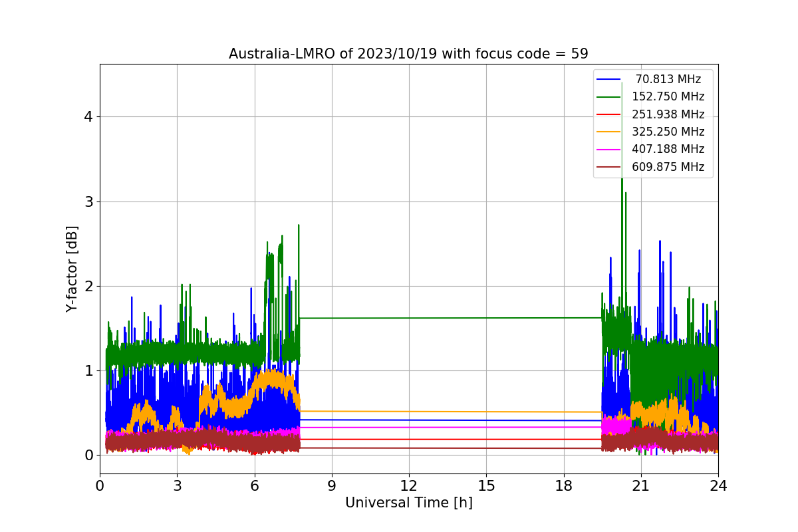Click the x-axis tick label 3

pos(177,485)
